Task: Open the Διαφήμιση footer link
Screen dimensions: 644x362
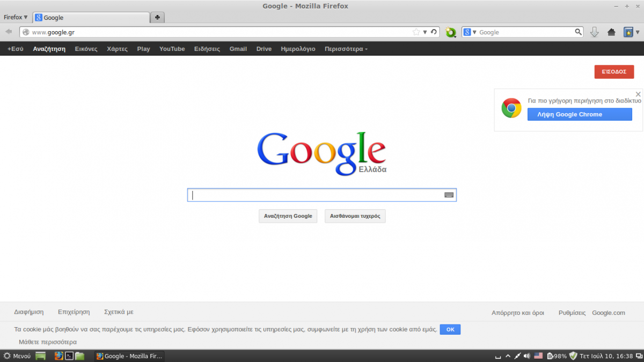Action: tap(29, 312)
